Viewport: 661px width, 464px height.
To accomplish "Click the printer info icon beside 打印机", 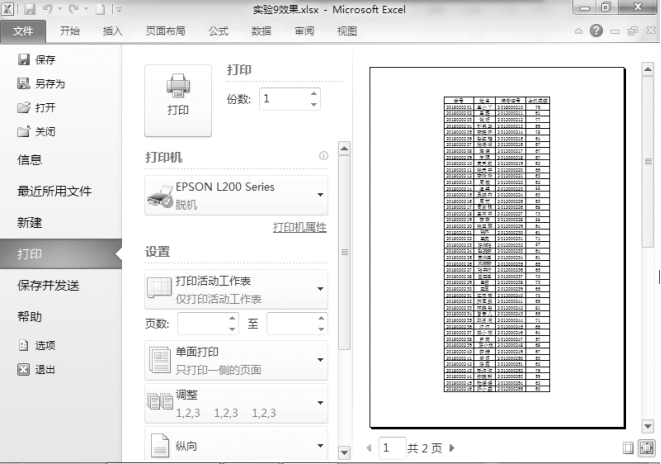I will pos(323,156).
